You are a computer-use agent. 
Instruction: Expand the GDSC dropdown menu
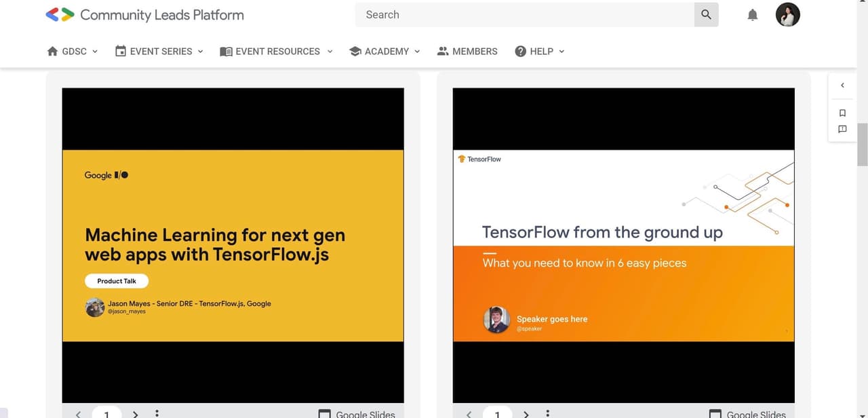coord(73,52)
